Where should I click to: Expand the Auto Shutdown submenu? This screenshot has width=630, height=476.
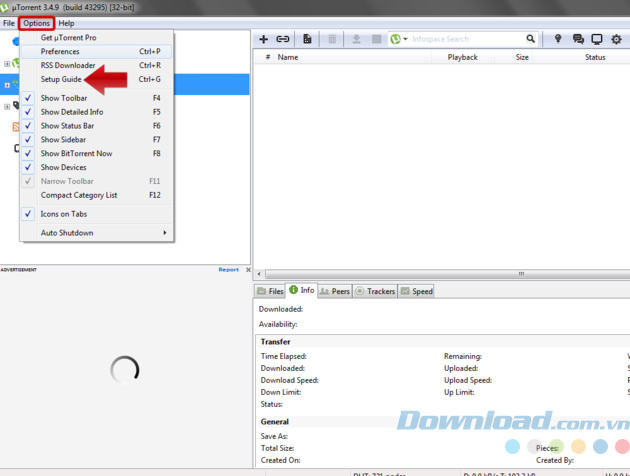[96, 233]
